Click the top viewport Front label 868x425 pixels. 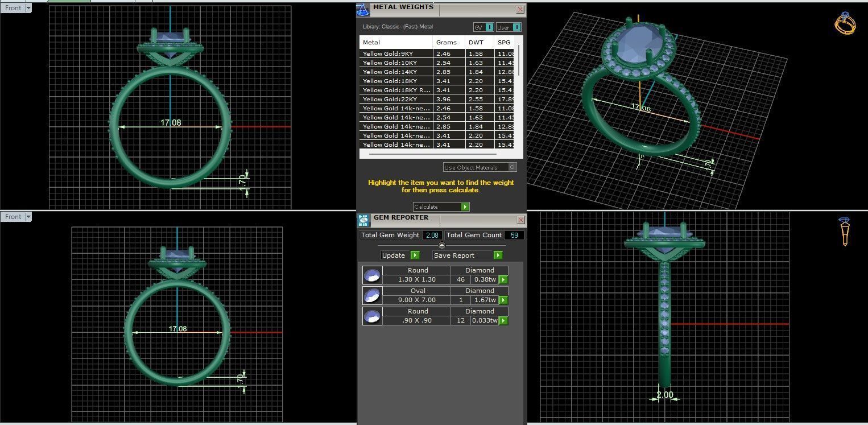(13, 8)
